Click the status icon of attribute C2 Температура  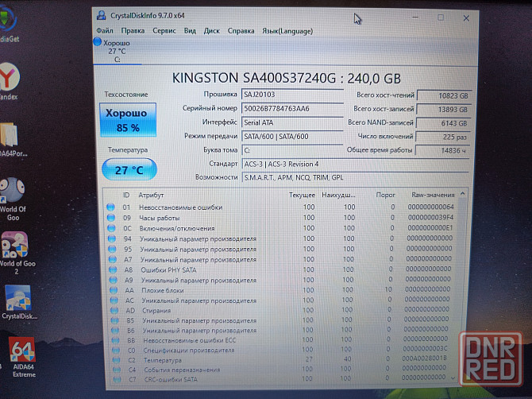click(x=116, y=359)
